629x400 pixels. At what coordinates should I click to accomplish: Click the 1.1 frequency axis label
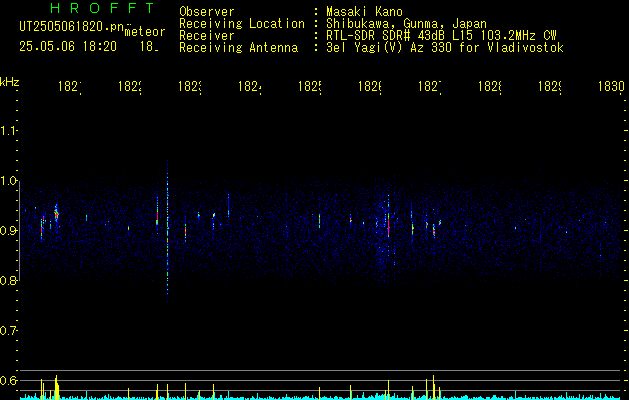(8, 130)
